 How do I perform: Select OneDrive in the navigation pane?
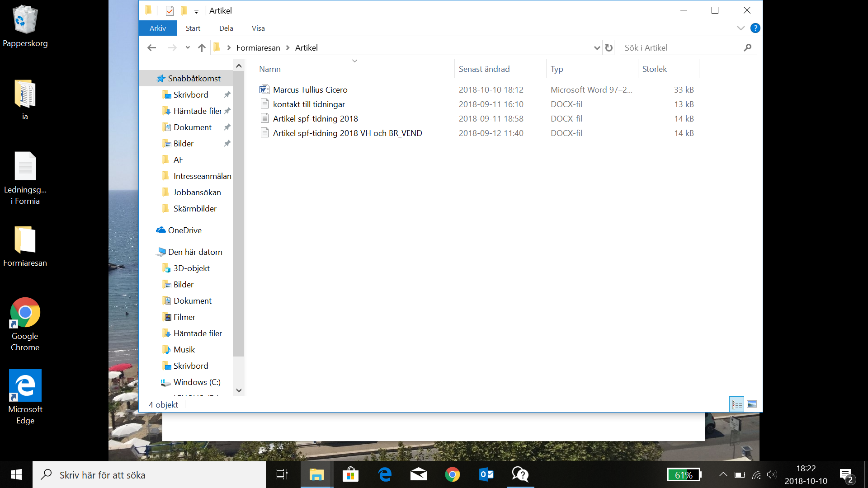[x=184, y=230]
